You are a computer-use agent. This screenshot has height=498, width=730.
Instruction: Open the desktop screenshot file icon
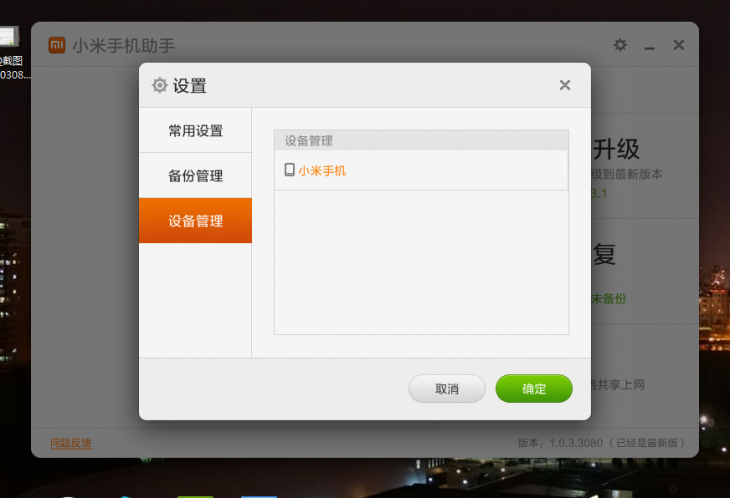point(9,36)
